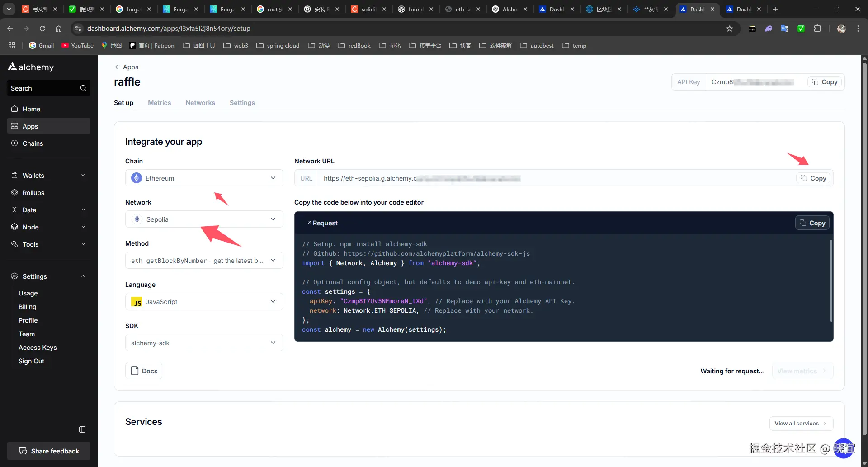868x467 pixels.
Task: Open the Chrome three-dot menu
Action: tap(858, 29)
